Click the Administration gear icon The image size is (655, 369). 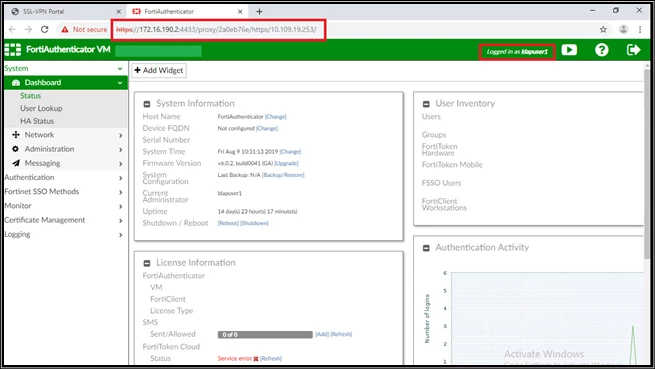point(15,149)
